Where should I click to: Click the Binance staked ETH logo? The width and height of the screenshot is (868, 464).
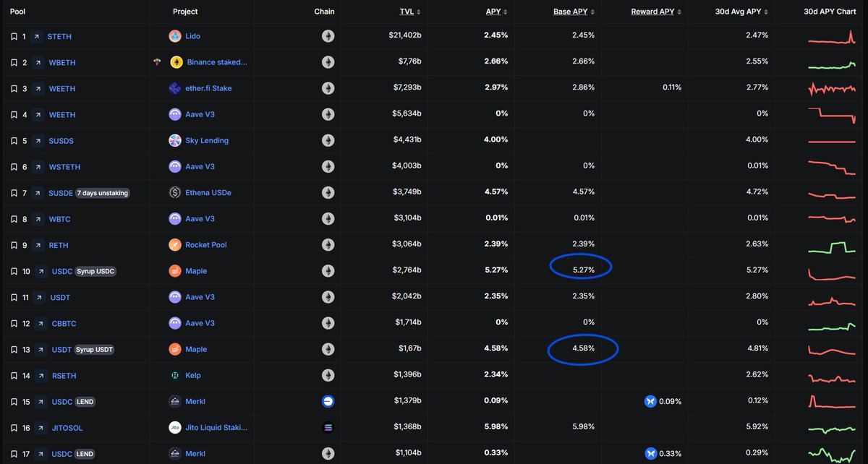[176, 62]
